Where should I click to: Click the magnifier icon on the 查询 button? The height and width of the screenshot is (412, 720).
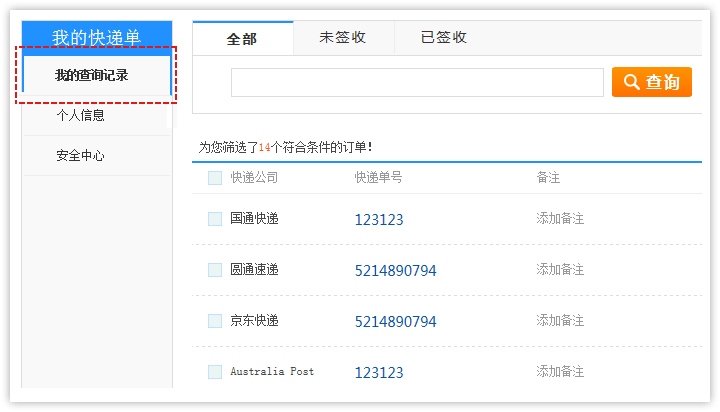pos(631,82)
